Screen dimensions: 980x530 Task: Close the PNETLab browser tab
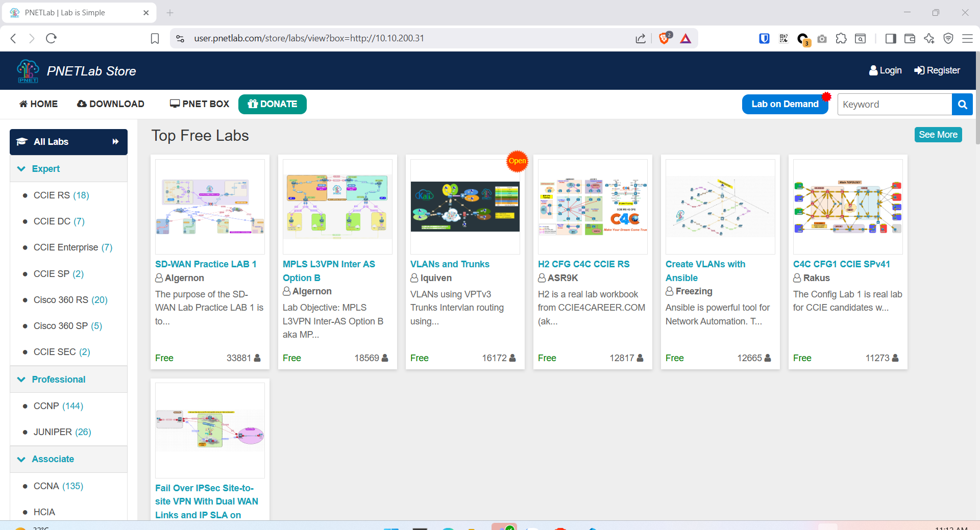point(146,13)
